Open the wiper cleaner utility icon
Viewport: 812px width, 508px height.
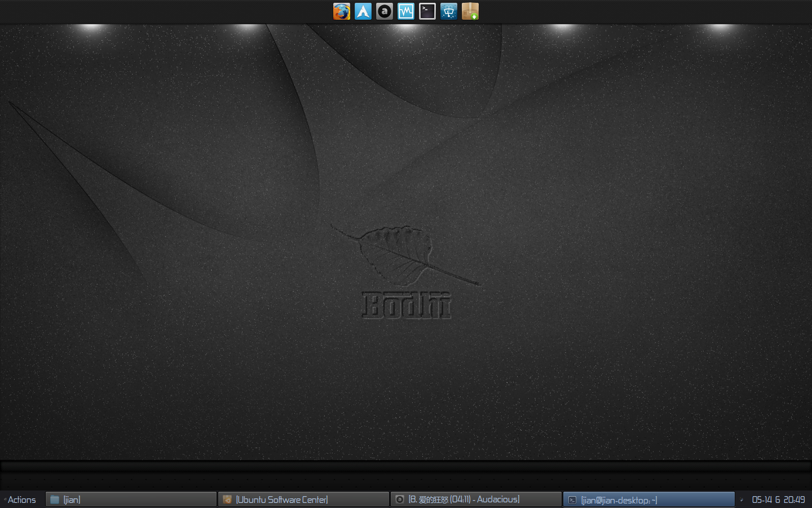(449, 11)
